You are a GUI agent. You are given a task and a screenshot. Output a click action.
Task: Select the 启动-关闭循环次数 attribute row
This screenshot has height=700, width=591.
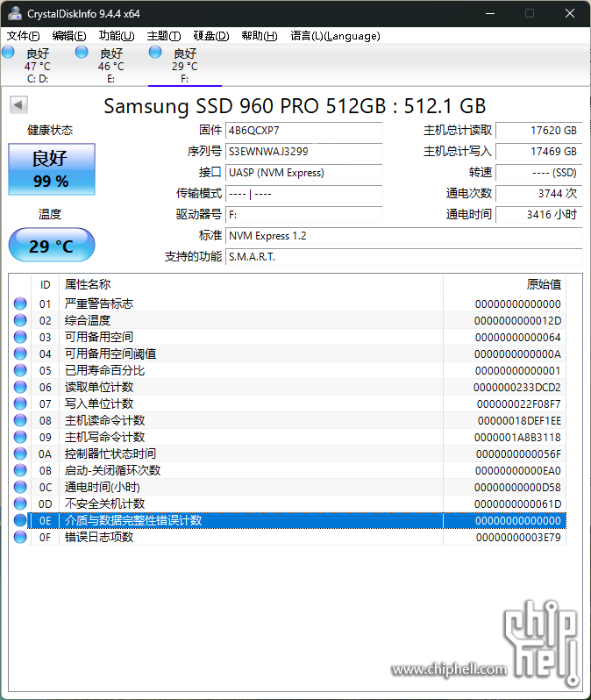click(x=288, y=470)
